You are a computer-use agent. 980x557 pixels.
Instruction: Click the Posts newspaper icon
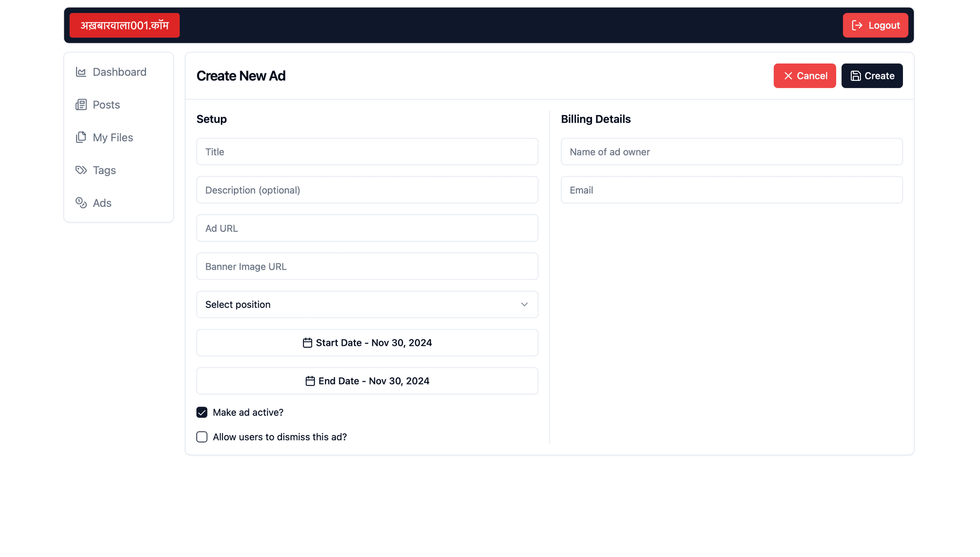coord(81,105)
